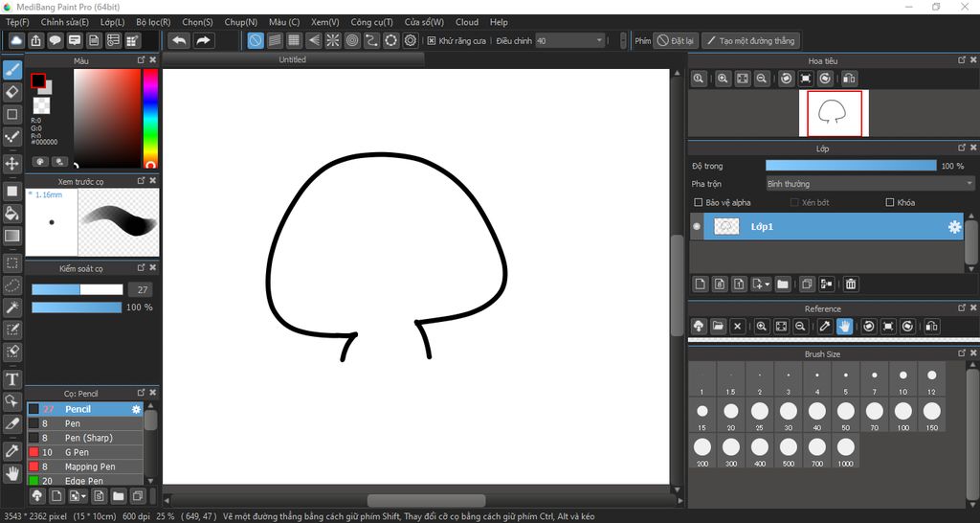Click the Đặt lại reset button
Image resolution: width=980 pixels, height=523 pixels.
pyautogui.click(x=677, y=40)
